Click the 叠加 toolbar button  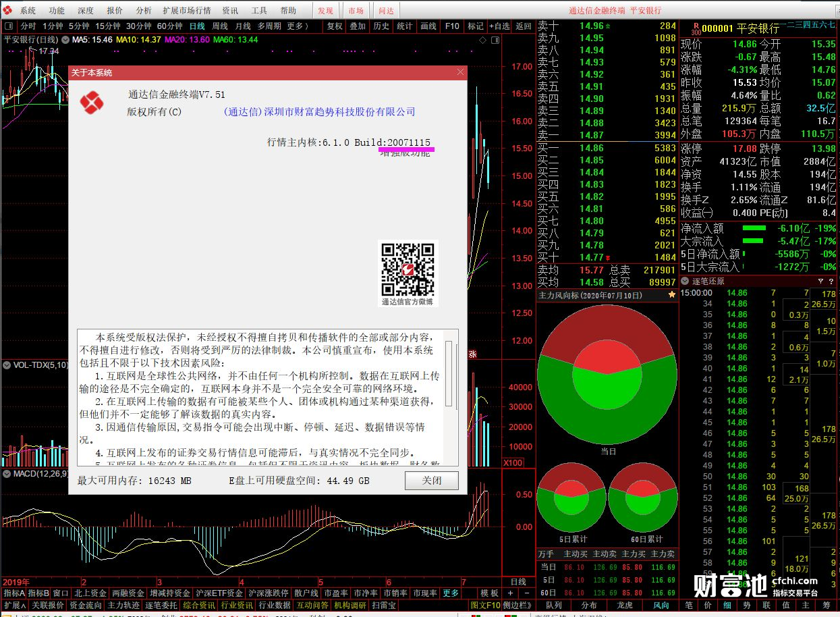pos(358,26)
